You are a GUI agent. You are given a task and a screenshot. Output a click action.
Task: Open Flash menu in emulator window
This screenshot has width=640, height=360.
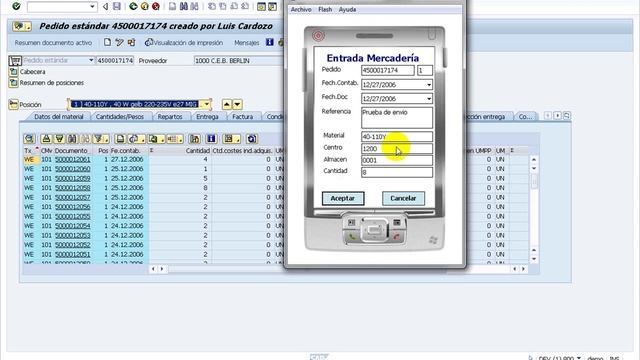click(325, 9)
